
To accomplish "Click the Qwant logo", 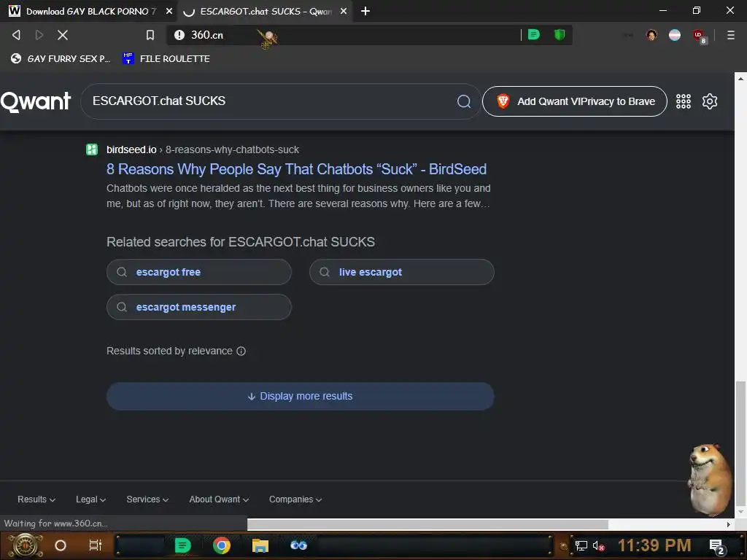I will coord(36,101).
